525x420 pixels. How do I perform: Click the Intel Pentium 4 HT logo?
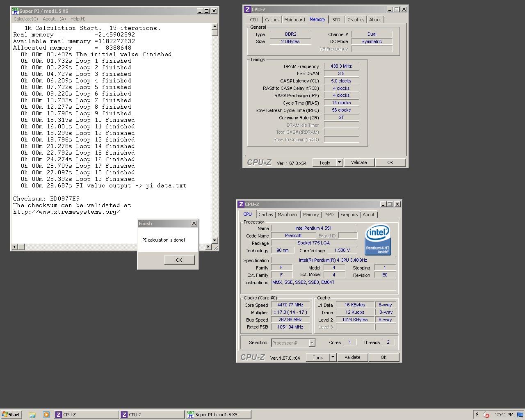tap(377, 239)
